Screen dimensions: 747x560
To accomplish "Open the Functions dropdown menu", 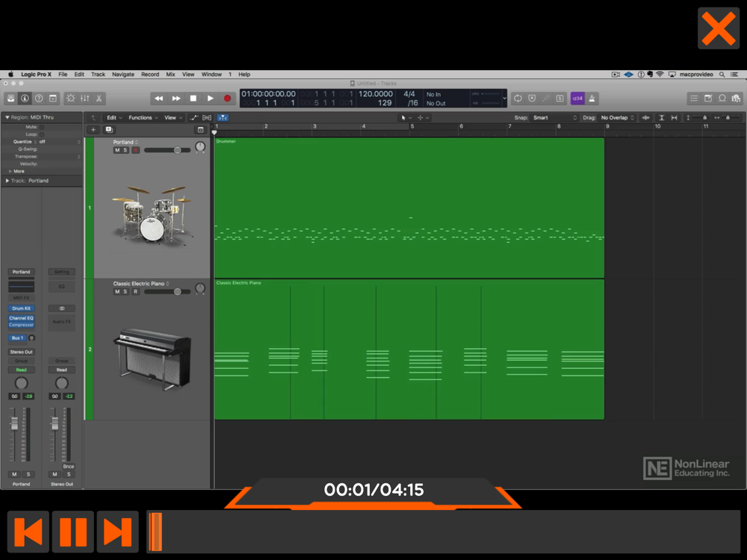I will point(143,118).
